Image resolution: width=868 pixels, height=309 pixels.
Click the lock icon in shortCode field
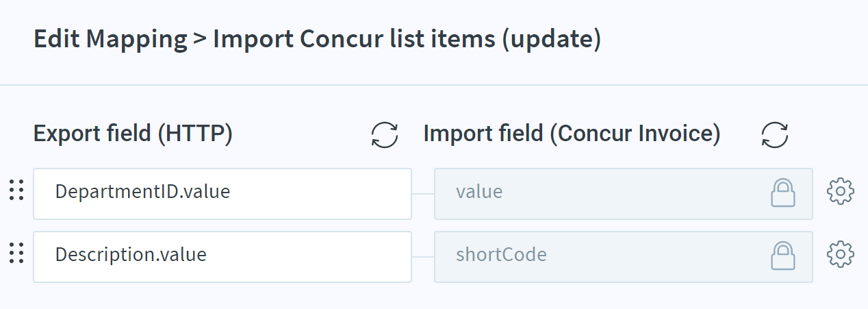pyautogui.click(x=782, y=256)
